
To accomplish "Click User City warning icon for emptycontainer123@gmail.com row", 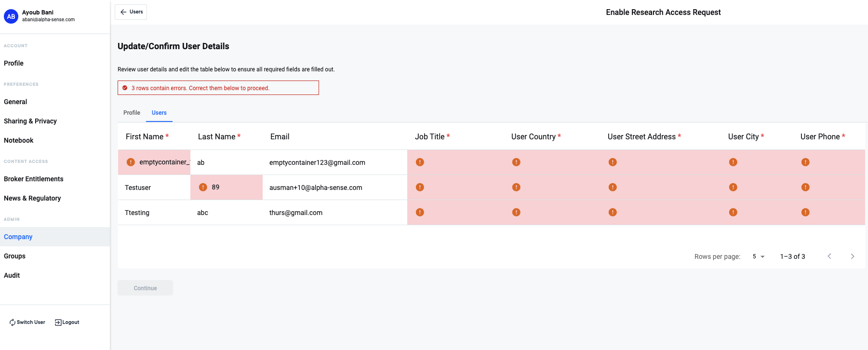I will coord(733,162).
